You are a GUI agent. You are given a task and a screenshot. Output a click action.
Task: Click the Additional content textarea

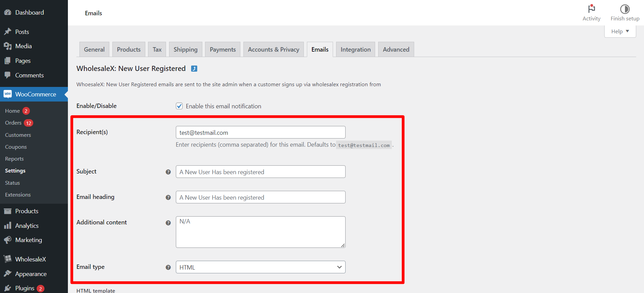point(260,232)
